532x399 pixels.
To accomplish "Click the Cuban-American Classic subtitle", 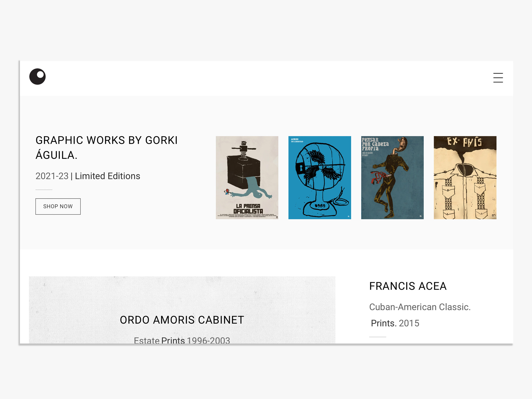I will (420, 307).
